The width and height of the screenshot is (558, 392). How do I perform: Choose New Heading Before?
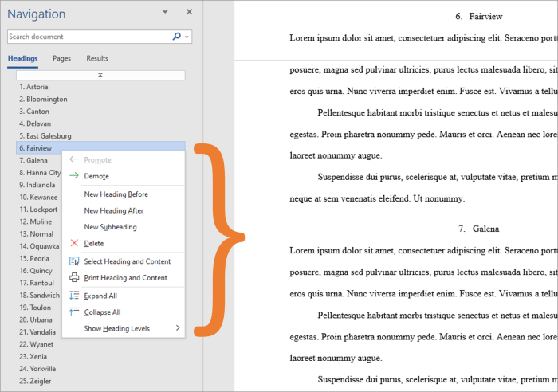coord(124,194)
